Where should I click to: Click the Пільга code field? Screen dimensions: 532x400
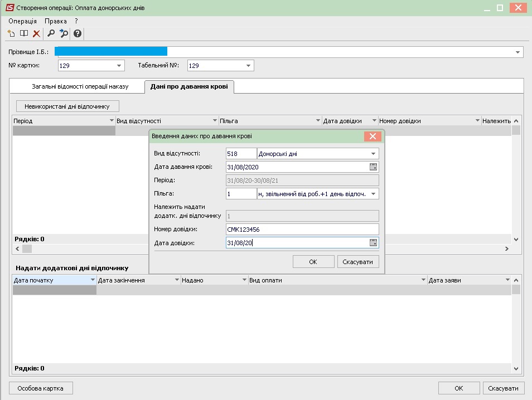[x=241, y=194]
